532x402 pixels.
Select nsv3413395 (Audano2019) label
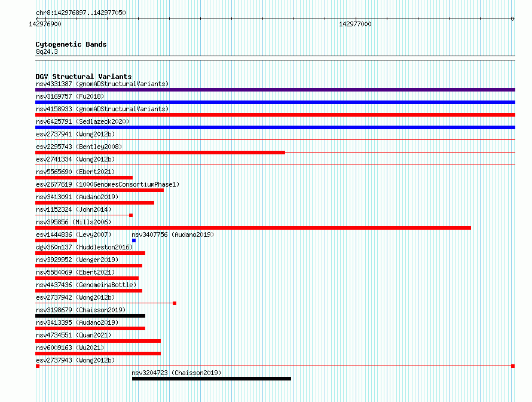[x=77, y=322]
